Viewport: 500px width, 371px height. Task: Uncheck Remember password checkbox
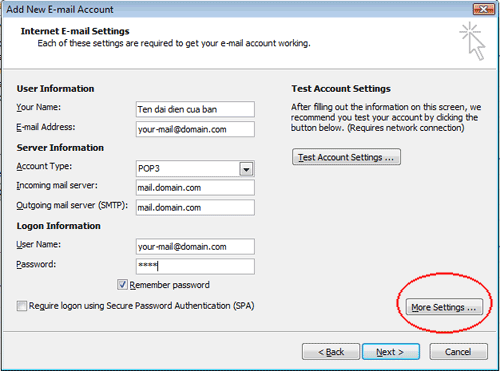coord(122,285)
